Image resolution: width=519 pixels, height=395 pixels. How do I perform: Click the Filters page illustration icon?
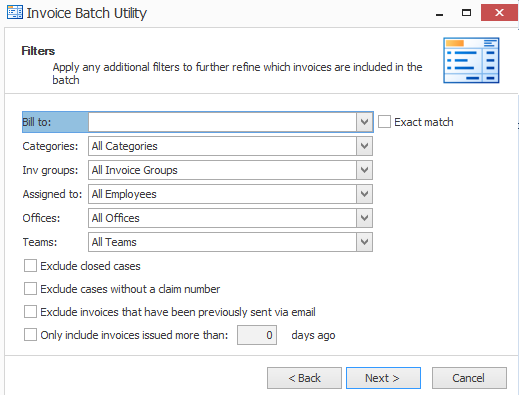click(471, 60)
